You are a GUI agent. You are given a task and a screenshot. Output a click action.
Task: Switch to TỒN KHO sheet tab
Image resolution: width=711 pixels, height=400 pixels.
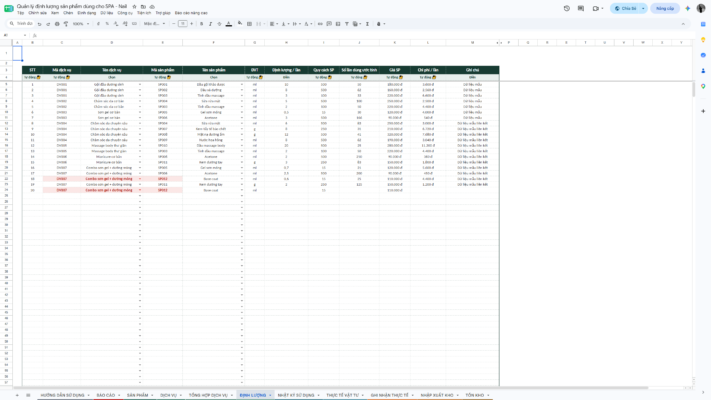pos(474,395)
